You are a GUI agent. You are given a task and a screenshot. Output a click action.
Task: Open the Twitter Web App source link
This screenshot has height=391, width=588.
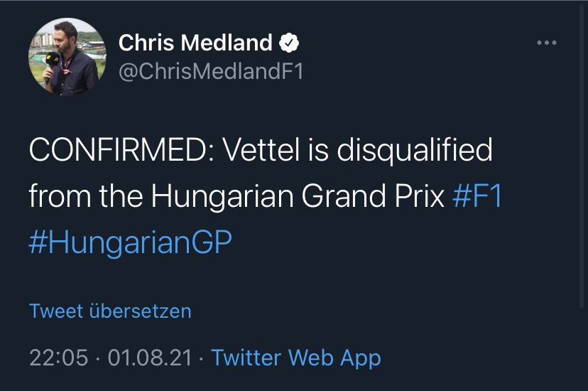[x=296, y=357]
